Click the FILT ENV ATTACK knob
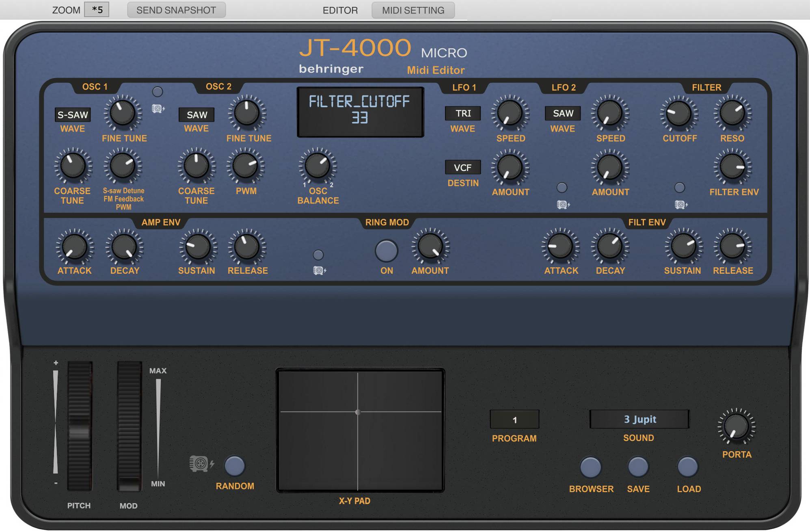Image resolution: width=810 pixels, height=532 pixels. tap(560, 247)
